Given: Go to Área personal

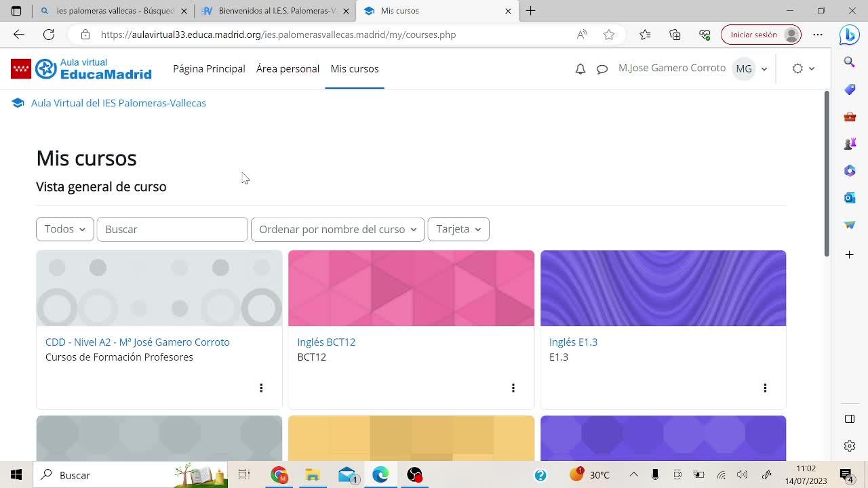Looking at the screenshot, I should click(288, 68).
